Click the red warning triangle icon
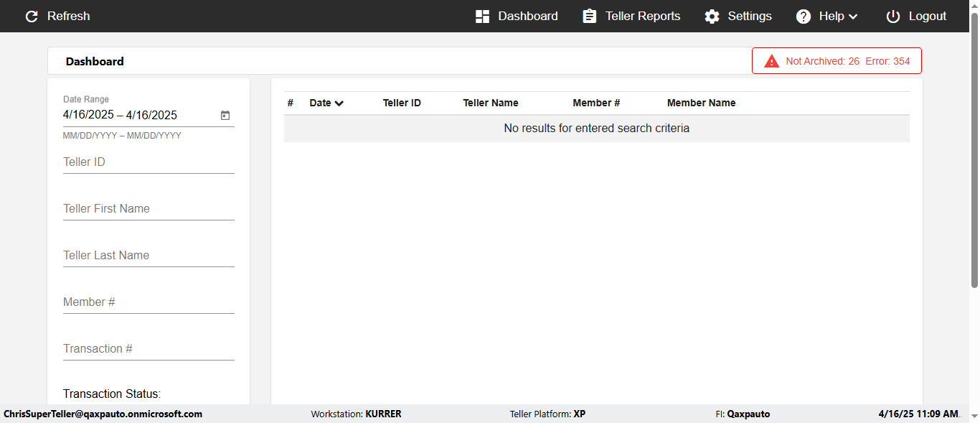980x423 pixels. coord(772,61)
